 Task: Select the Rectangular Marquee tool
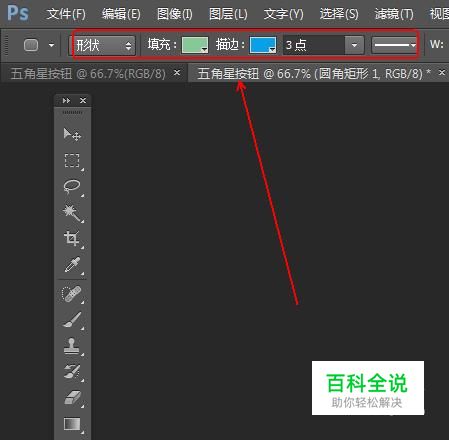click(72, 160)
